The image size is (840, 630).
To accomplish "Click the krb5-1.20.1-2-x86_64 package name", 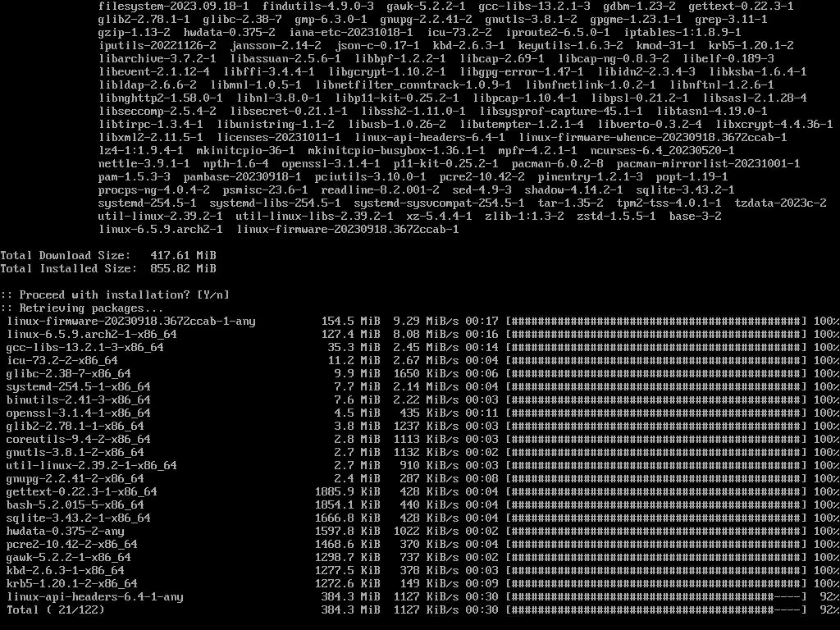I will [x=72, y=583].
